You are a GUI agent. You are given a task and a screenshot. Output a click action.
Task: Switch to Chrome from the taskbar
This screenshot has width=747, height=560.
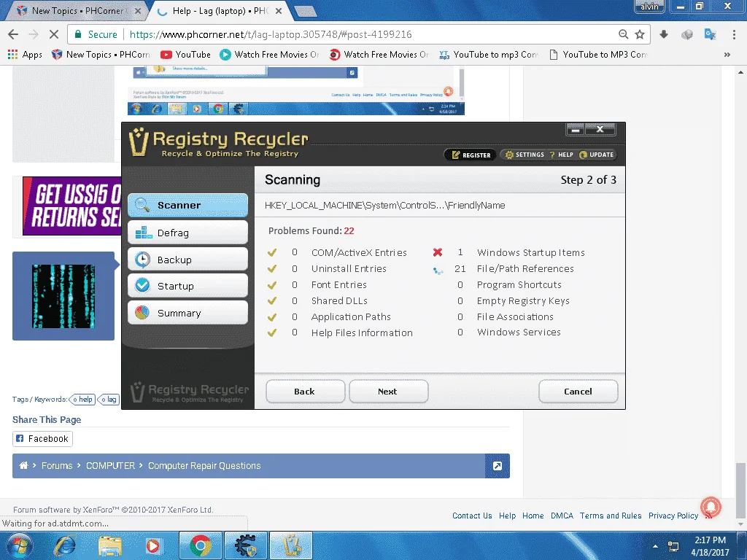click(x=200, y=545)
